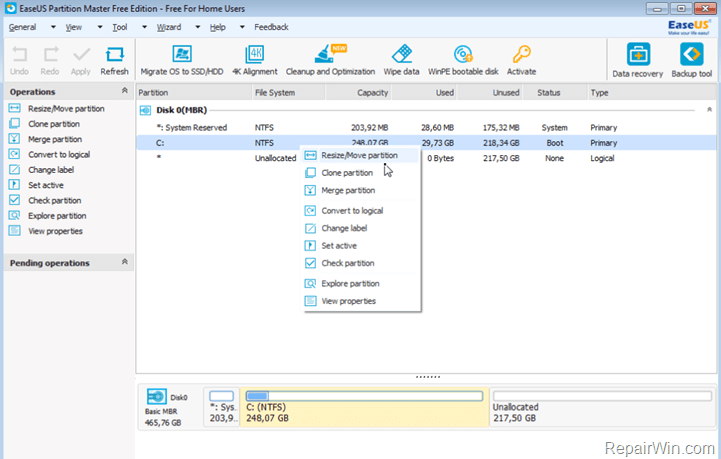Image resolution: width=721 pixels, height=459 pixels.
Task: Click the Feedback link
Action: pos(271,27)
